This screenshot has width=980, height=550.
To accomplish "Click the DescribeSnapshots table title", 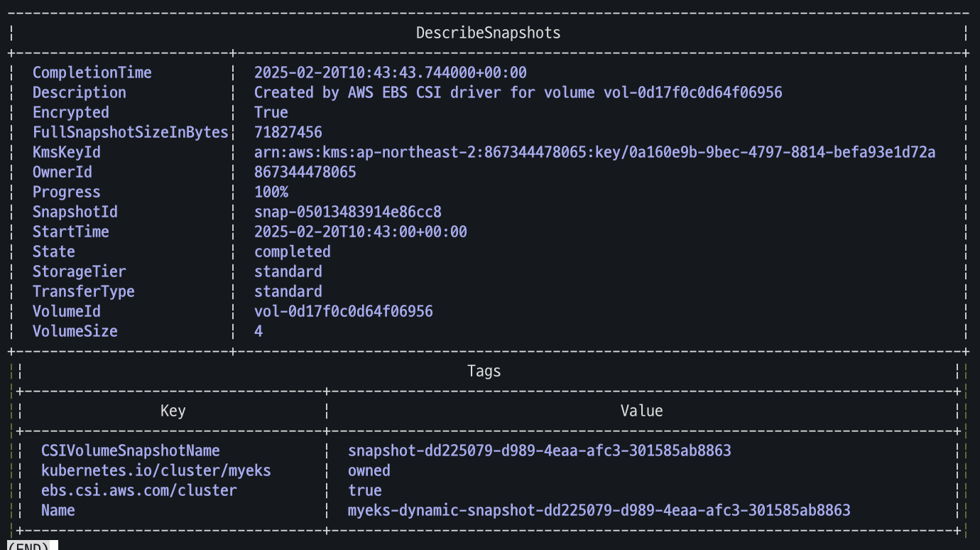I will [x=488, y=33].
